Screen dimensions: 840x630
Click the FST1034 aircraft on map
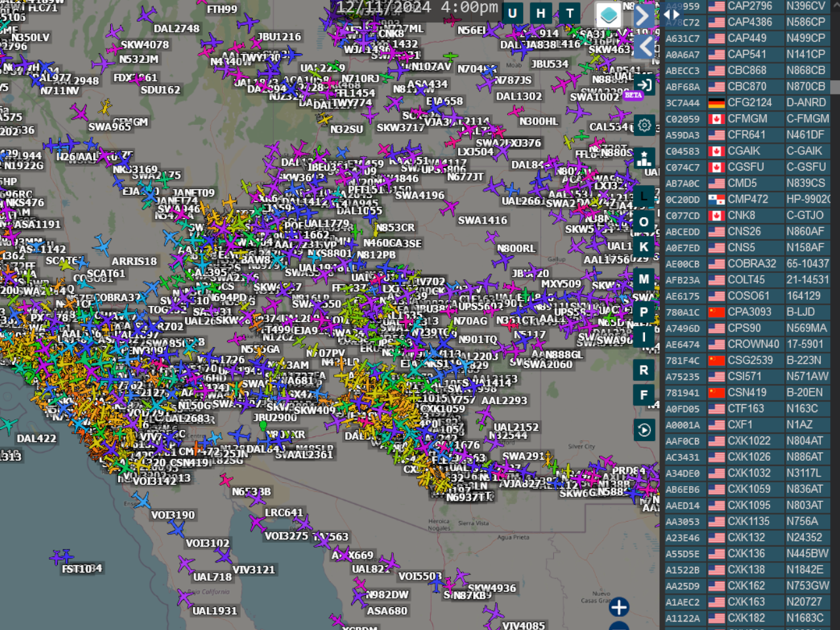61,557
